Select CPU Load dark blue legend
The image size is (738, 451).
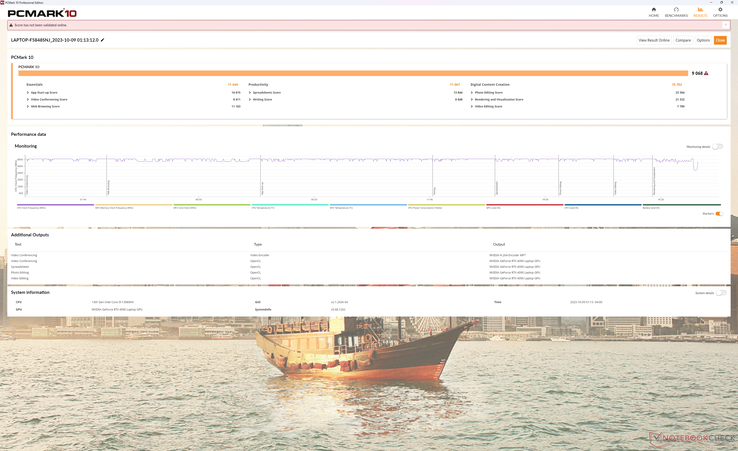[x=602, y=206]
